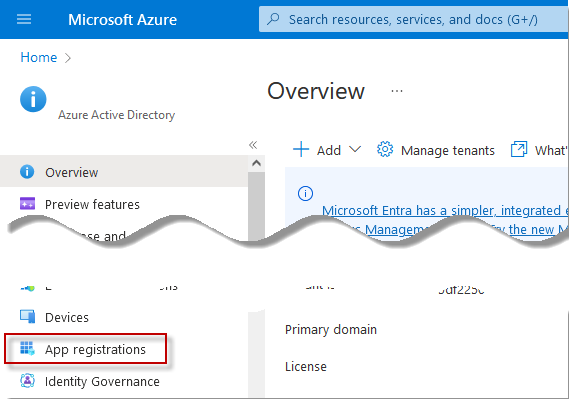Select Overview in the sidebar
The height and width of the screenshot is (399, 569).
(x=124, y=172)
